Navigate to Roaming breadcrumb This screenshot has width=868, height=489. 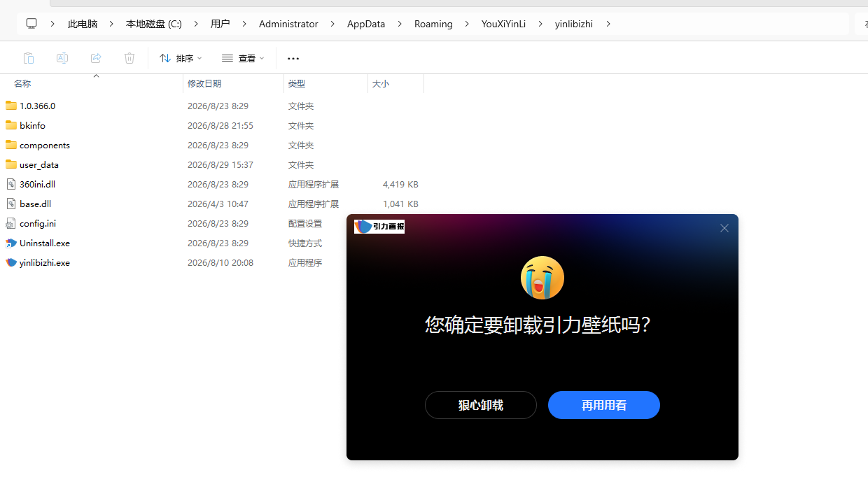pos(433,24)
